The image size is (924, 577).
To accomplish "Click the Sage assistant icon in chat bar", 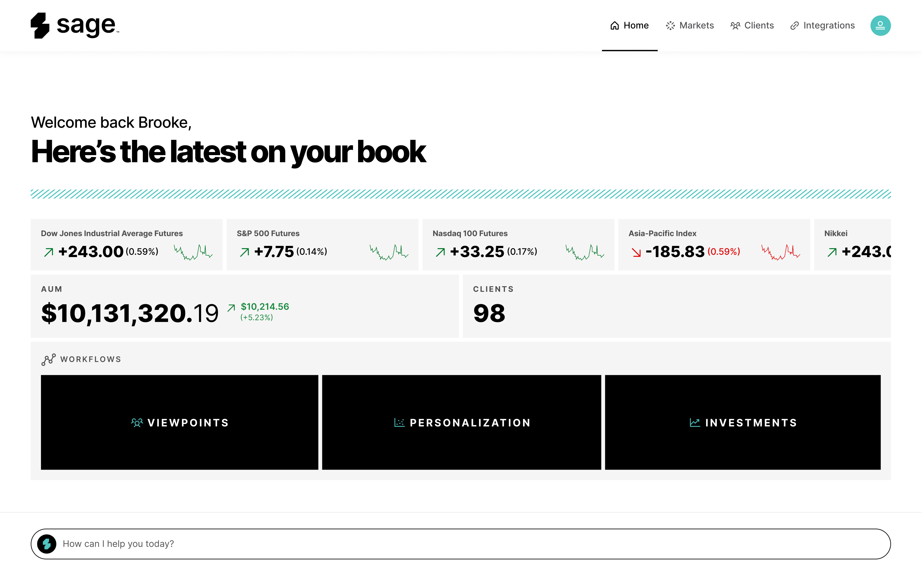I will coord(47,544).
